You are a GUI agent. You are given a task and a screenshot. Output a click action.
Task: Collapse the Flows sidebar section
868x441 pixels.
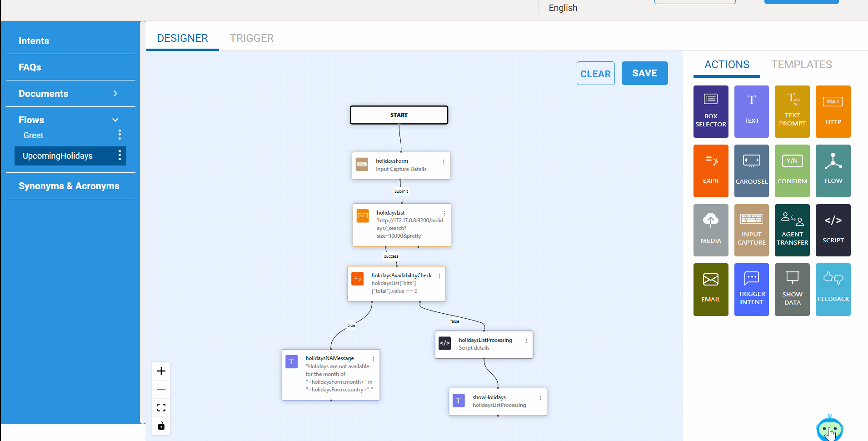[115, 120]
